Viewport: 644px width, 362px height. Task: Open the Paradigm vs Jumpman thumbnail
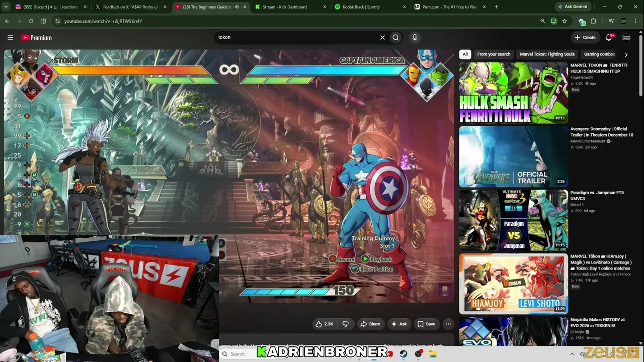pyautogui.click(x=513, y=220)
